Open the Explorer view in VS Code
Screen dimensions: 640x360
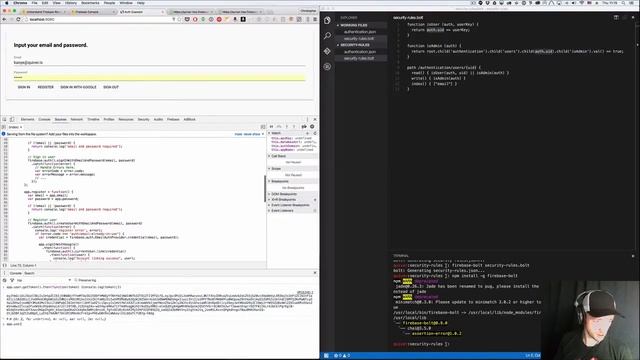[327, 20]
